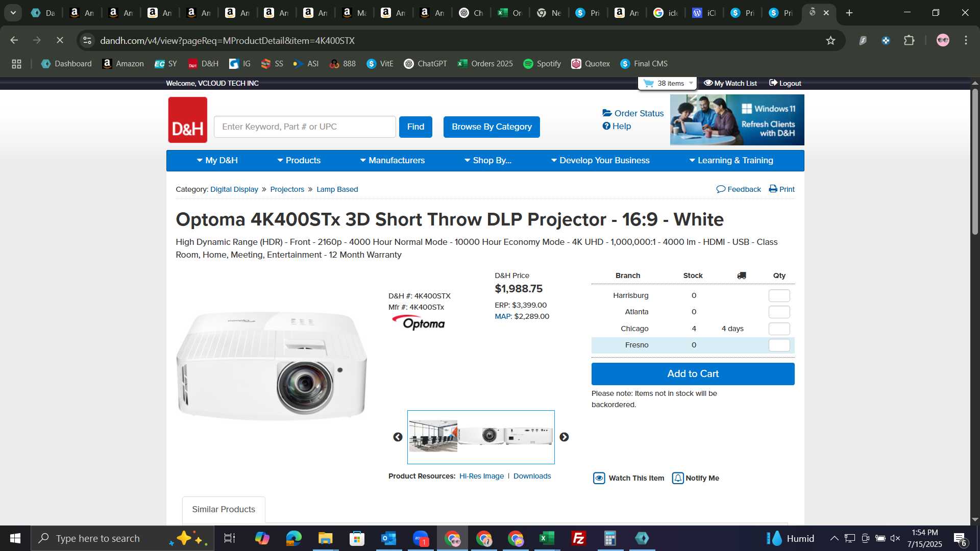Screen dimensions: 980x551
Task: Go to Projectors category breadcrumb
Action: pyautogui.click(x=287, y=189)
